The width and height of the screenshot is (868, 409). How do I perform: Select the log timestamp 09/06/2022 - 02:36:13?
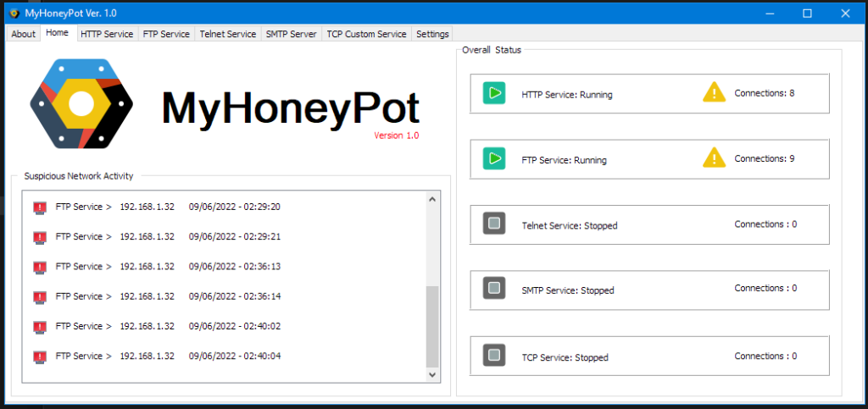pyautogui.click(x=235, y=267)
